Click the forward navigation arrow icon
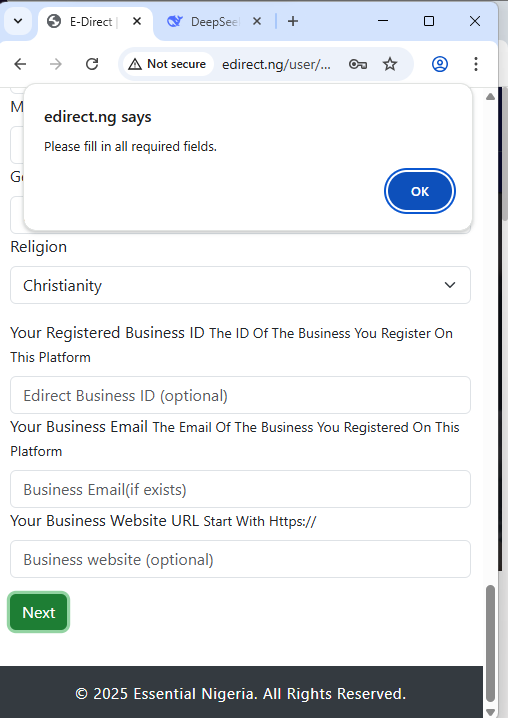The width and height of the screenshot is (508, 718). pyautogui.click(x=56, y=64)
